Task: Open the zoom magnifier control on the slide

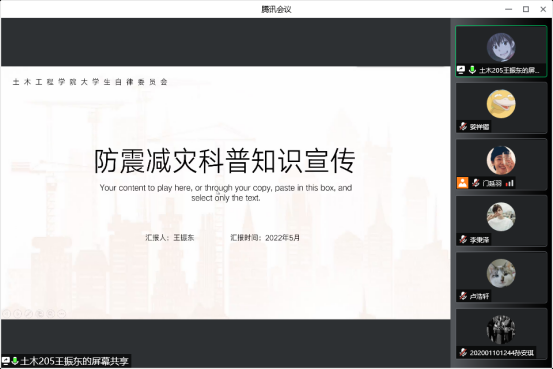Action: [50, 313]
